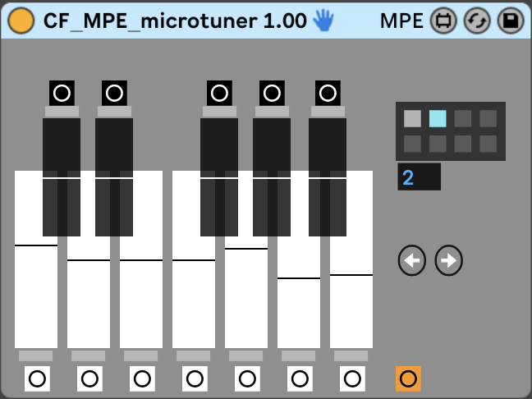Image resolution: width=532 pixels, height=399 pixels.
Task: Click the number box showing 2
Action: pyautogui.click(x=419, y=177)
